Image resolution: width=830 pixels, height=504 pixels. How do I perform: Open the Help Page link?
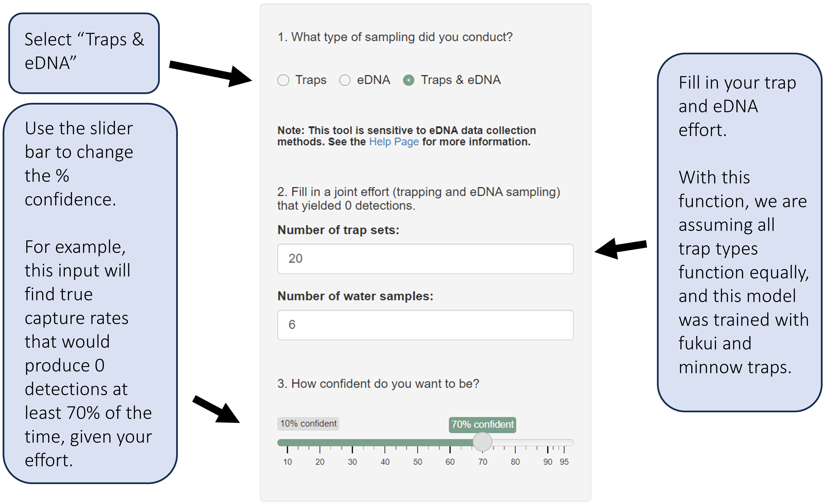click(394, 142)
